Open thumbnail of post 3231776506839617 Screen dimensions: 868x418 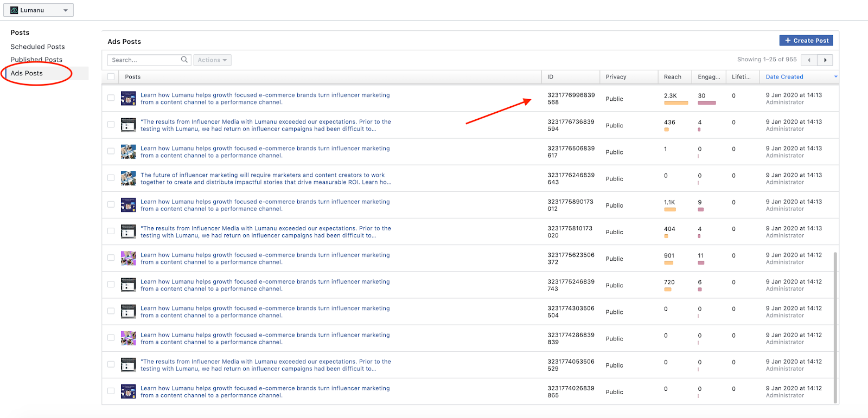click(x=129, y=151)
